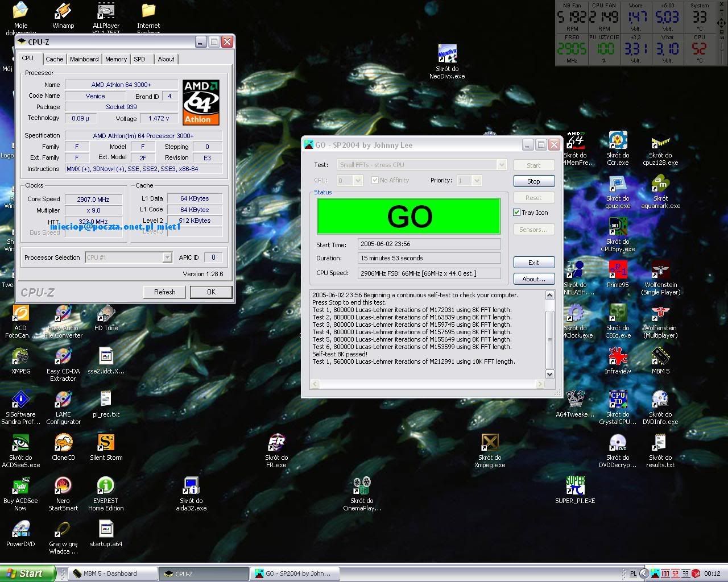
Task: Click the About... button
Action: (x=533, y=279)
